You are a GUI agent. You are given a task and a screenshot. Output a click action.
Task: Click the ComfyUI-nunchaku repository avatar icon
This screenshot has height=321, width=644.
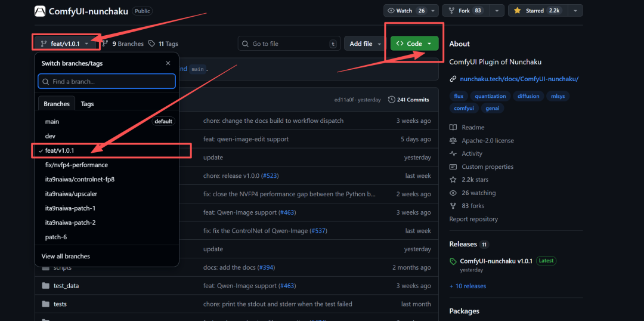click(x=40, y=11)
